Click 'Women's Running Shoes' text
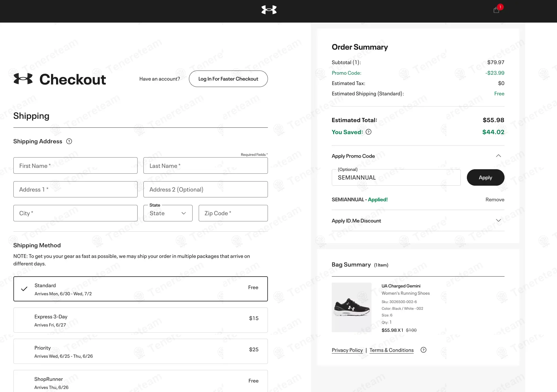The image size is (557, 392). tap(406, 293)
